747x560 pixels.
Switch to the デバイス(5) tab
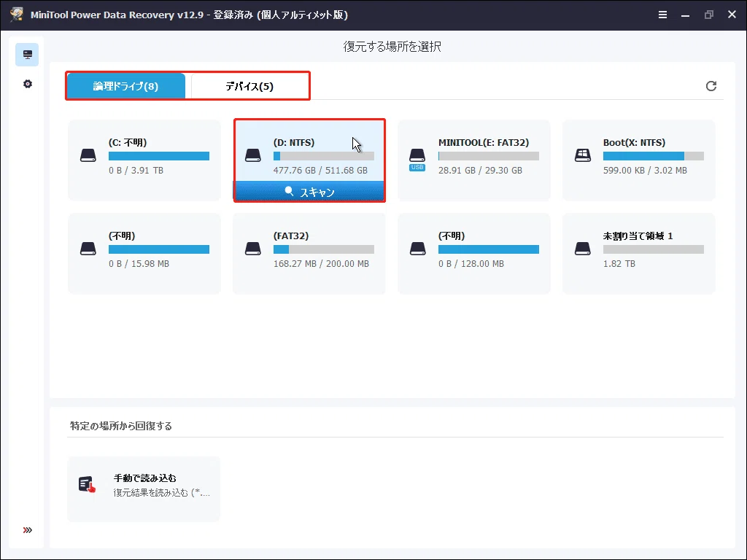pyautogui.click(x=249, y=86)
